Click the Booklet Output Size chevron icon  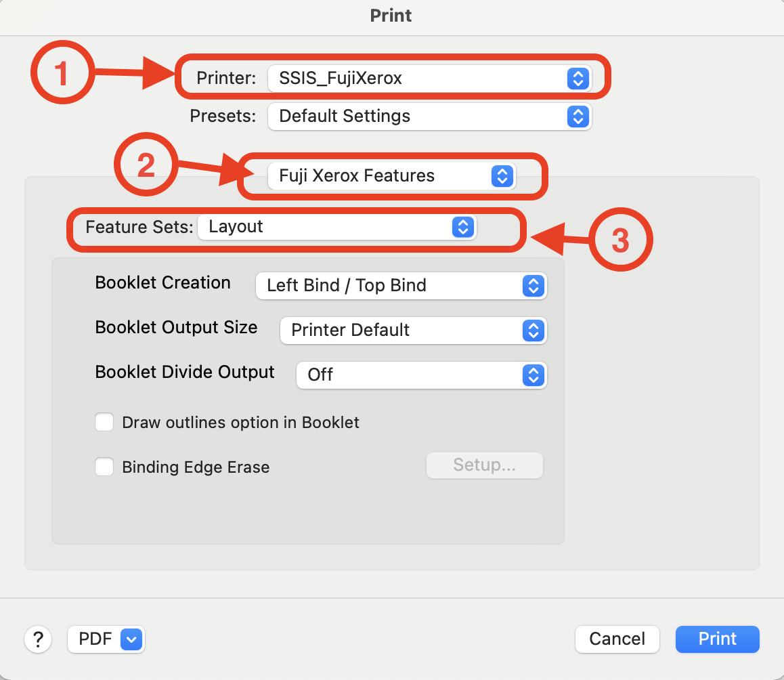(533, 331)
